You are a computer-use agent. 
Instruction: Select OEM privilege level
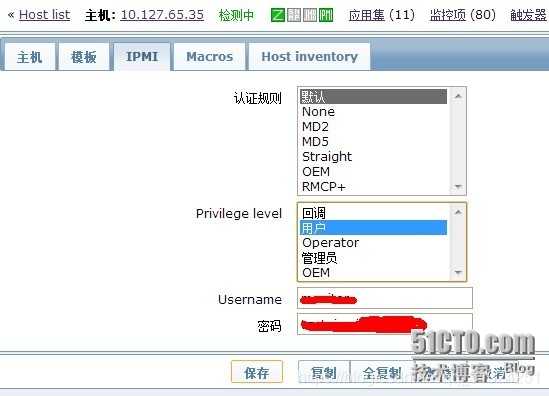(373, 272)
